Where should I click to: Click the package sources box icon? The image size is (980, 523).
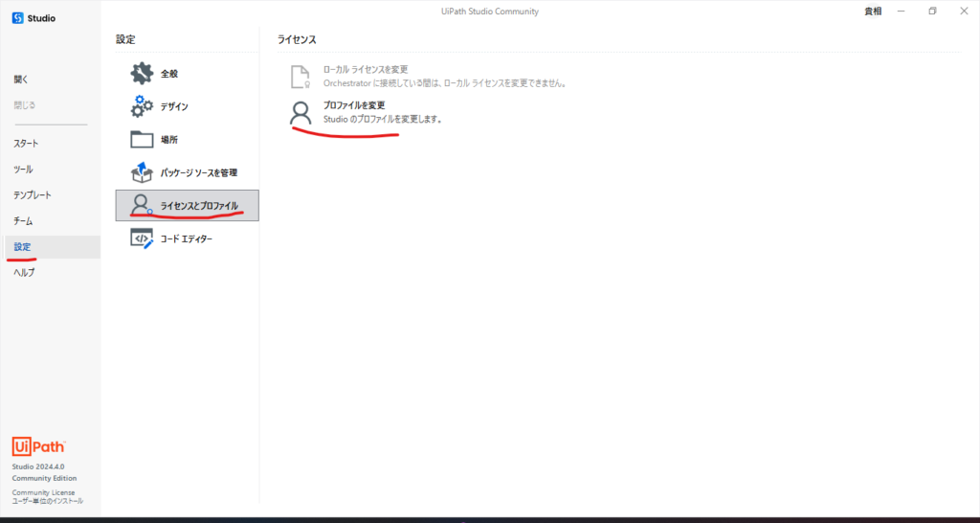(x=142, y=172)
